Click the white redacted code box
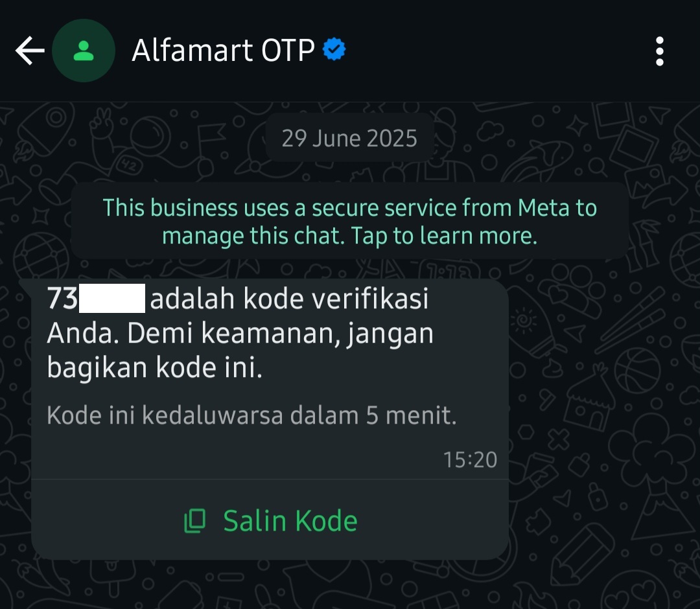Viewport: 700px width, 609px height. (x=112, y=298)
